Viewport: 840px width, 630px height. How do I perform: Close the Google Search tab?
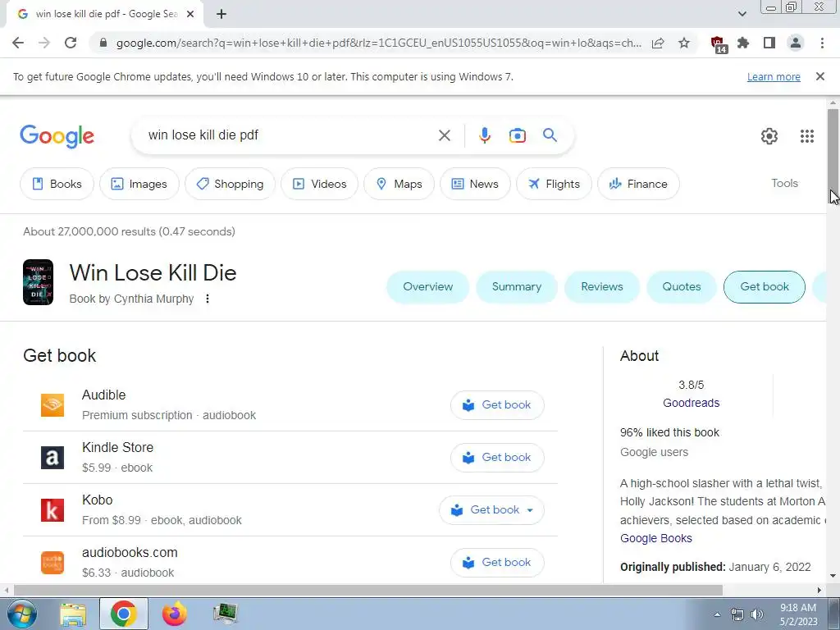pos(189,15)
